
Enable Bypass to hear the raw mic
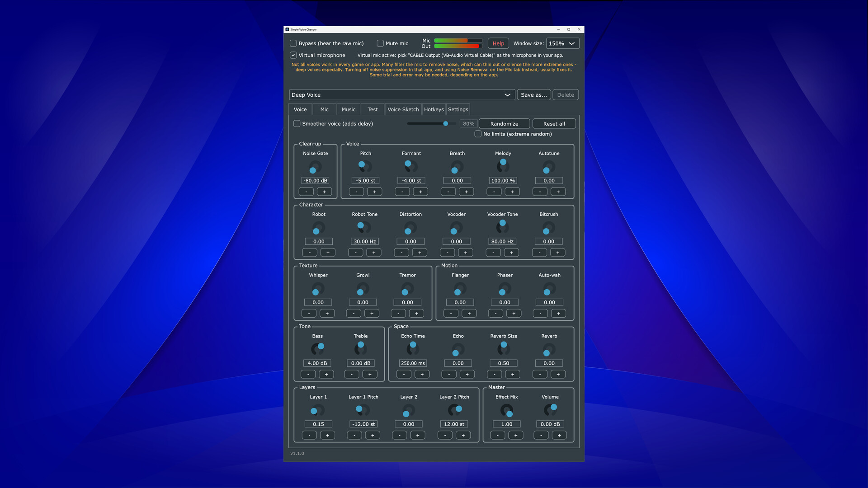[x=293, y=43]
